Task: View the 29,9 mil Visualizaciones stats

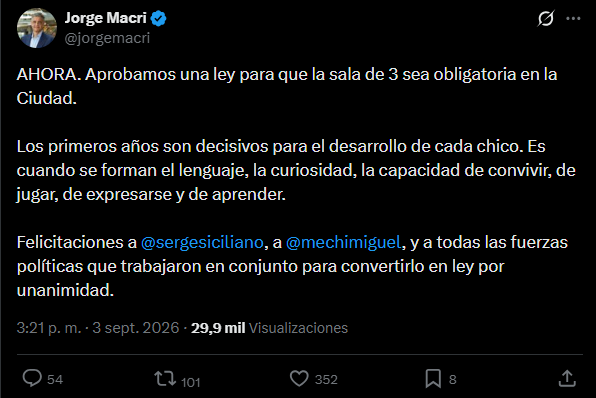Action: 269,328
